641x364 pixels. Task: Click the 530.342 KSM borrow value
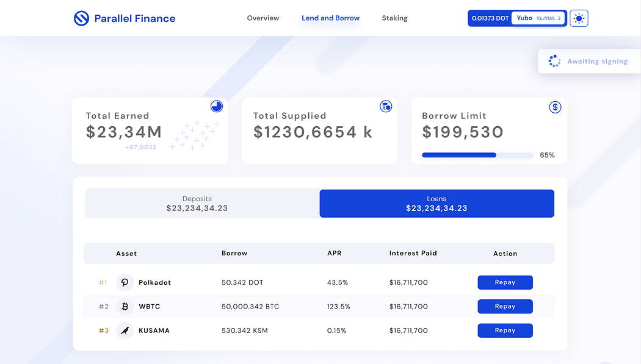(x=244, y=330)
